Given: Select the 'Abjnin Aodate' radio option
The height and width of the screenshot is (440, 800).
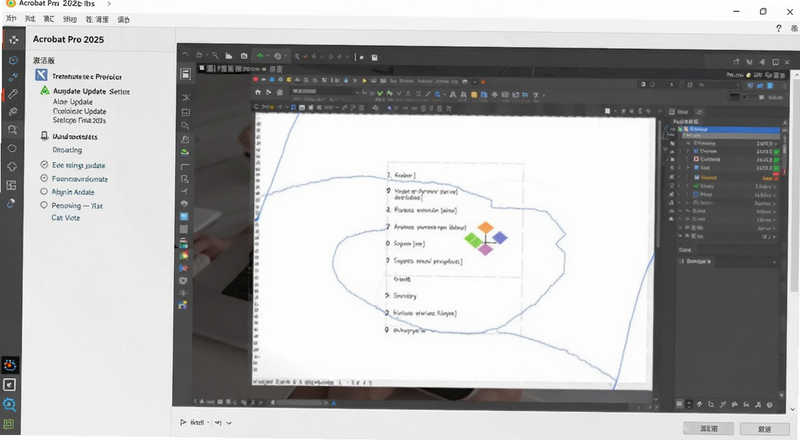Looking at the screenshot, I should (67, 192).
